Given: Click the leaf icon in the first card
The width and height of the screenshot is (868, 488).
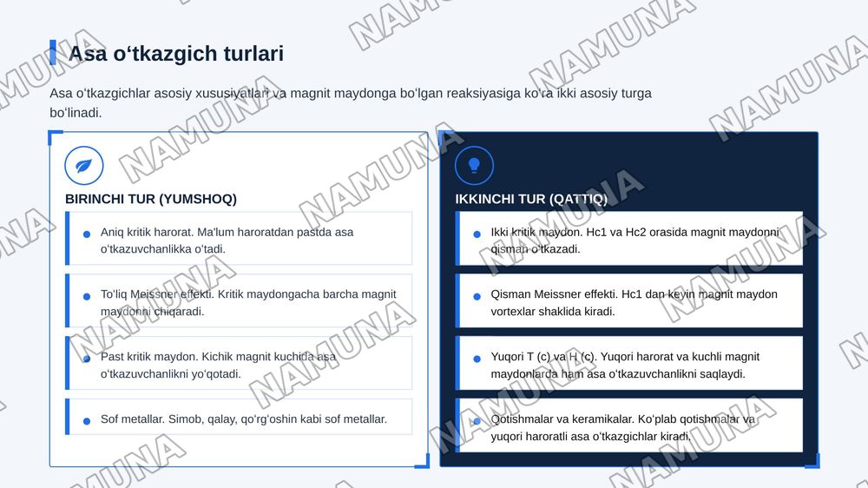Looking at the screenshot, I should pyautogui.click(x=84, y=166).
